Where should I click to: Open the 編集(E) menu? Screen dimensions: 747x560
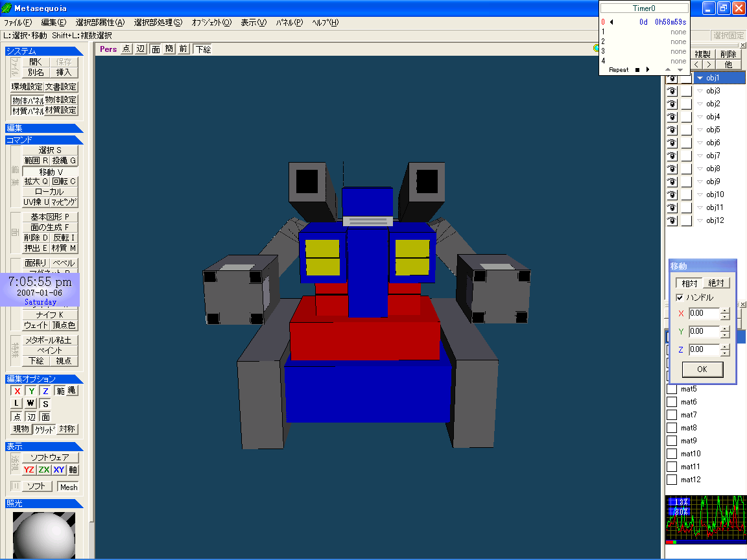53,23
